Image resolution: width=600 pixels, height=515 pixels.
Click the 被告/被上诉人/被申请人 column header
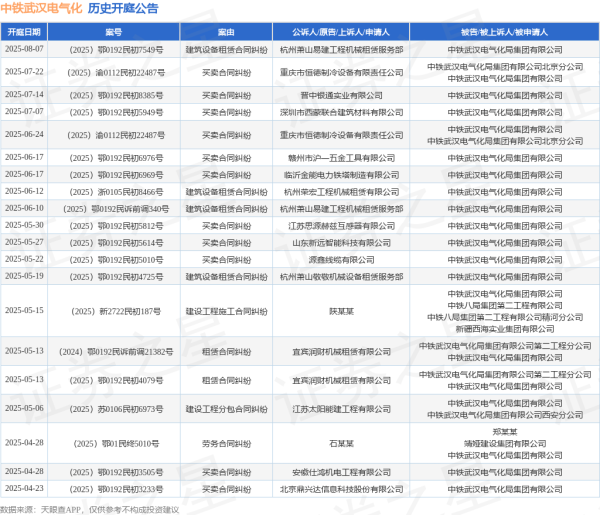(x=505, y=32)
